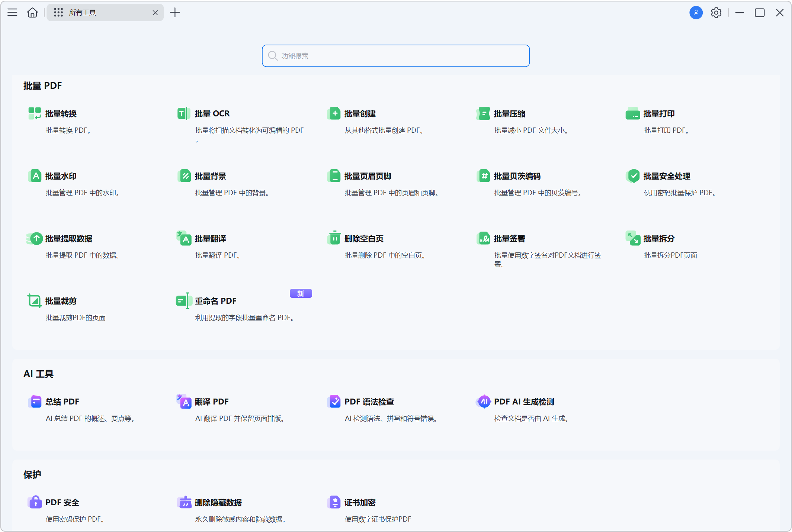Image resolution: width=792 pixels, height=532 pixels.
Task: Open the 批量创建 tool icon
Action: coord(334,113)
